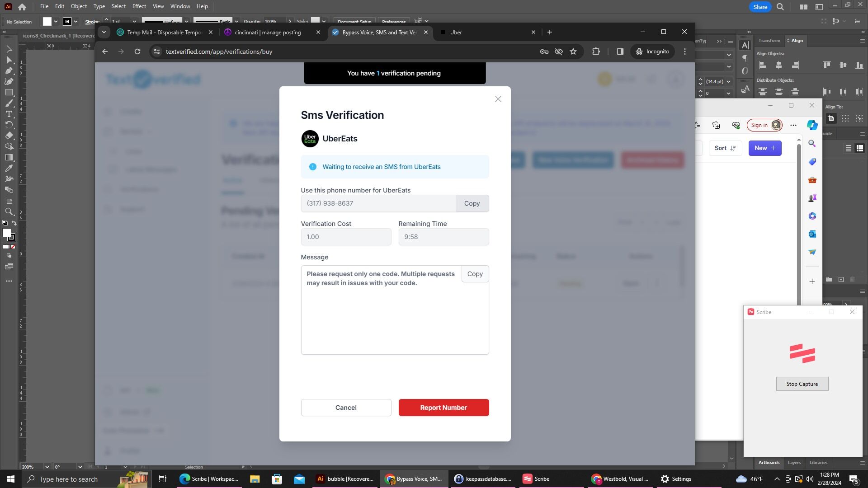Expand the fill color dropdown
This screenshot has height=488, width=868.
pos(56,21)
